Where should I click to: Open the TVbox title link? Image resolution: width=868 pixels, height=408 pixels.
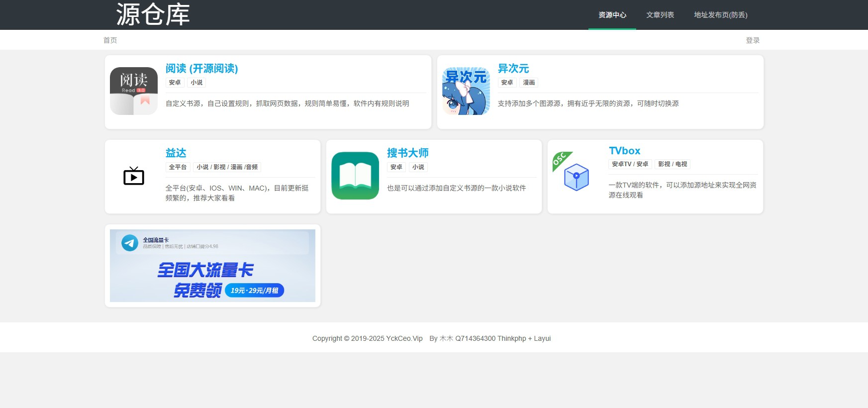[624, 151]
